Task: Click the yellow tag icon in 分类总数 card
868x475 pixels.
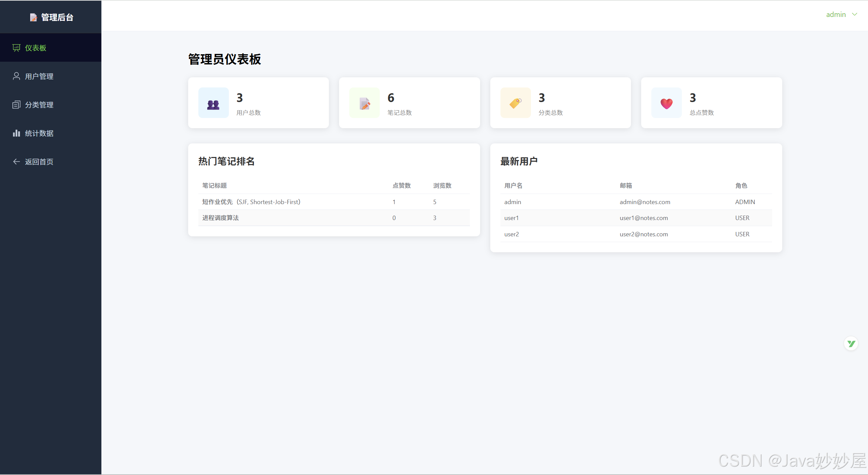Action: 515,103
